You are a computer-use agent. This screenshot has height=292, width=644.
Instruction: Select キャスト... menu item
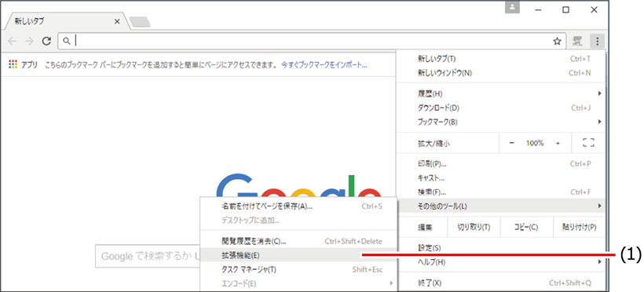(500, 178)
